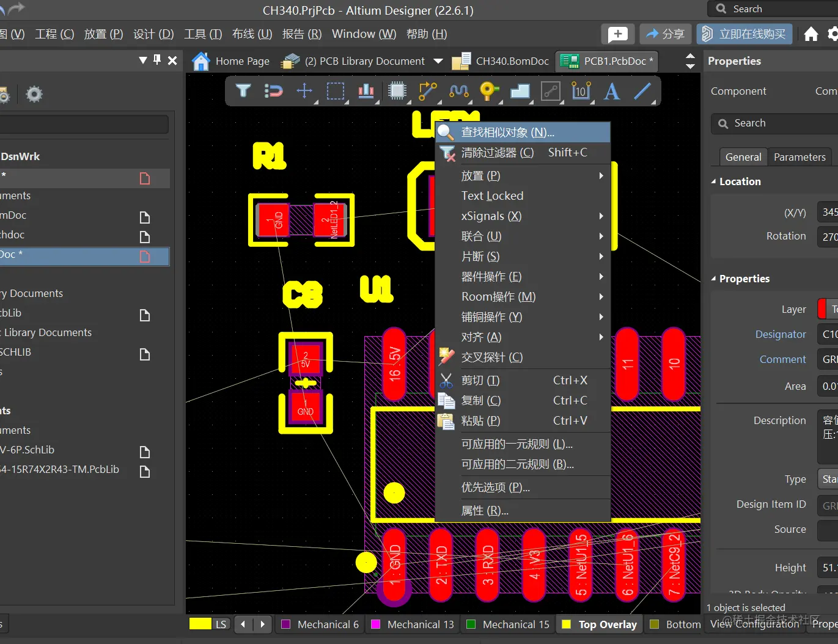Select the Filter tool in the PCB toolbar

pos(243,91)
